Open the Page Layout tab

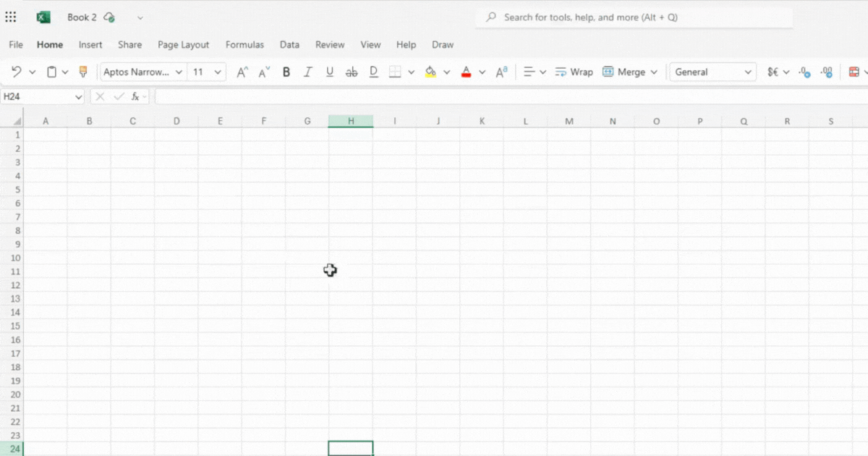pyautogui.click(x=184, y=45)
